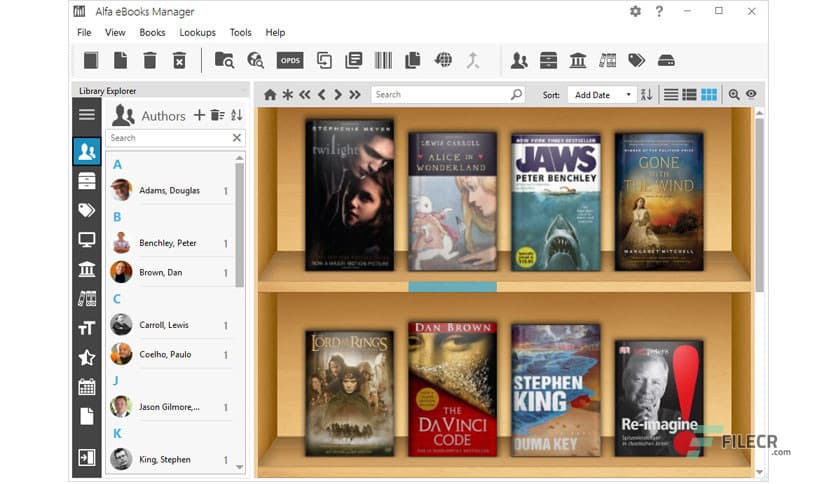This screenshot has height=484, width=836.
Task: Select the Authors sidebar view
Action: click(x=87, y=152)
